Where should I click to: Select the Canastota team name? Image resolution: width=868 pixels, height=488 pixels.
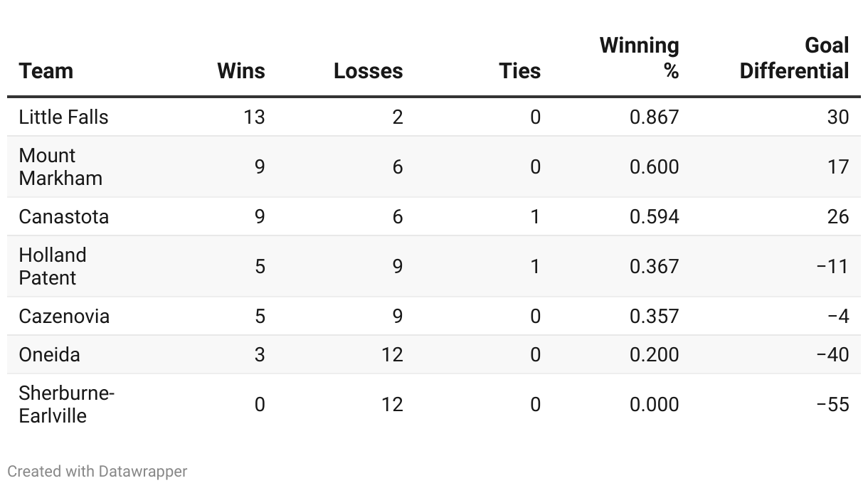tap(64, 216)
